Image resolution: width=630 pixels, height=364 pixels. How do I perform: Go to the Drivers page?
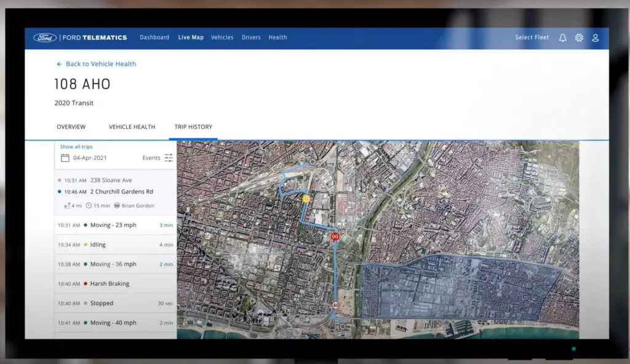tap(251, 38)
